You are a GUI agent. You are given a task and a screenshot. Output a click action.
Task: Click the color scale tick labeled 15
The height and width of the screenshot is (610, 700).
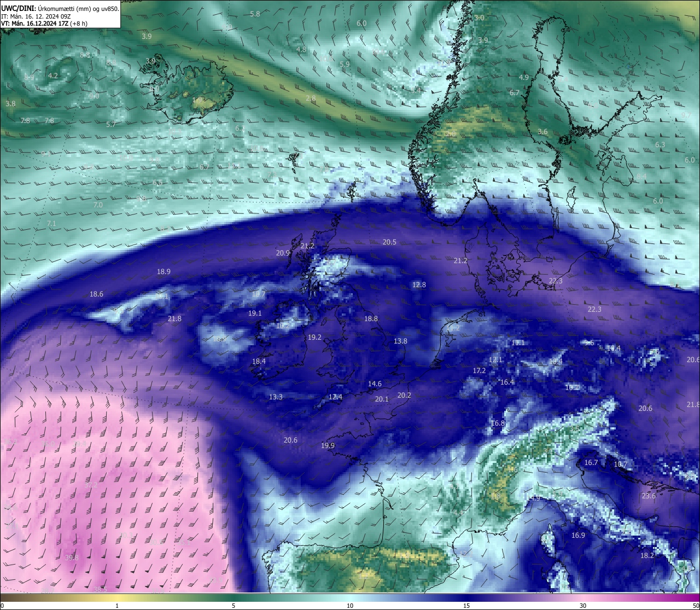click(466, 606)
